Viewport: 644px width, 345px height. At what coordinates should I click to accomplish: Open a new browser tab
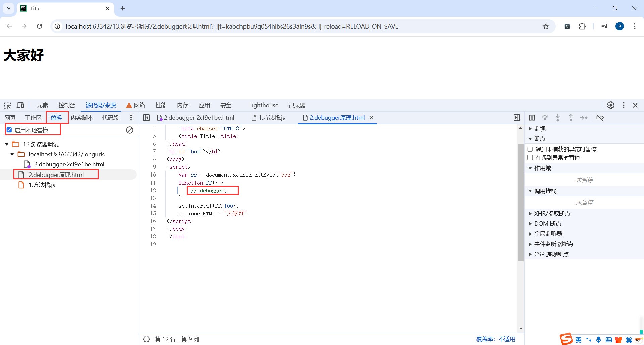[x=123, y=8]
